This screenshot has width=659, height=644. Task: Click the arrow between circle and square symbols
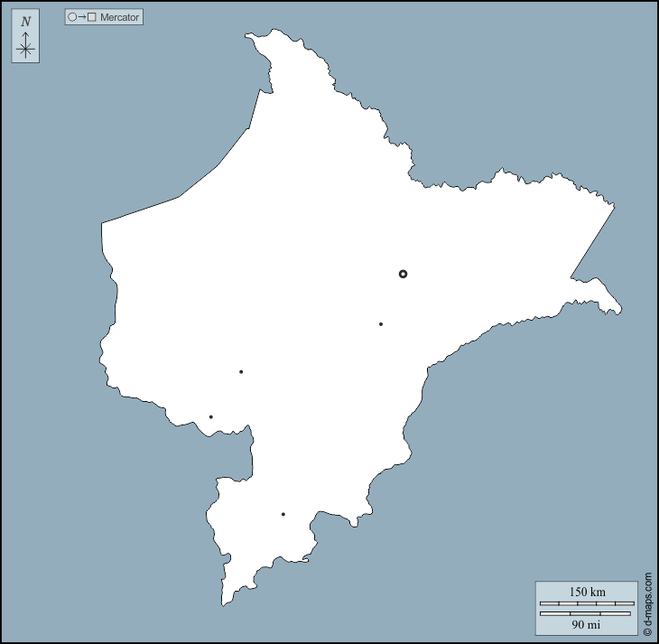click(82, 17)
